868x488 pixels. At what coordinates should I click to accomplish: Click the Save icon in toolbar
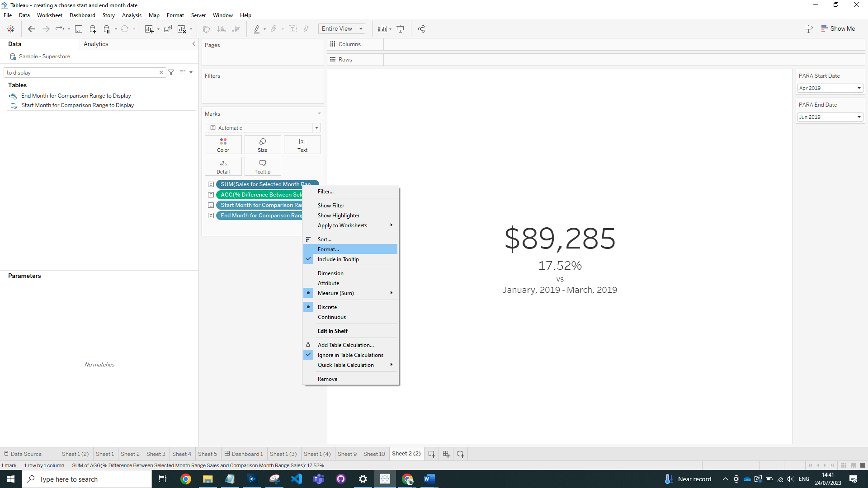click(78, 29)
